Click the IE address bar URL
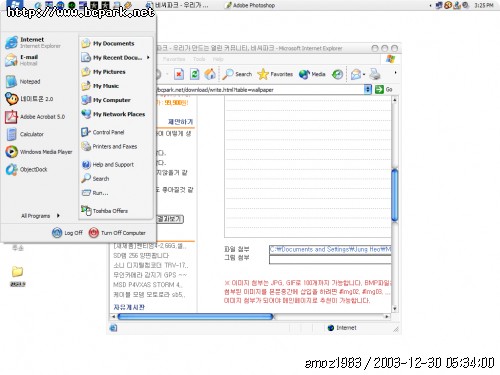 pos(215,90)
